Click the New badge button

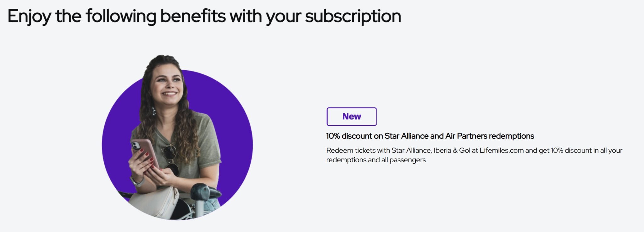click(351, 116)
